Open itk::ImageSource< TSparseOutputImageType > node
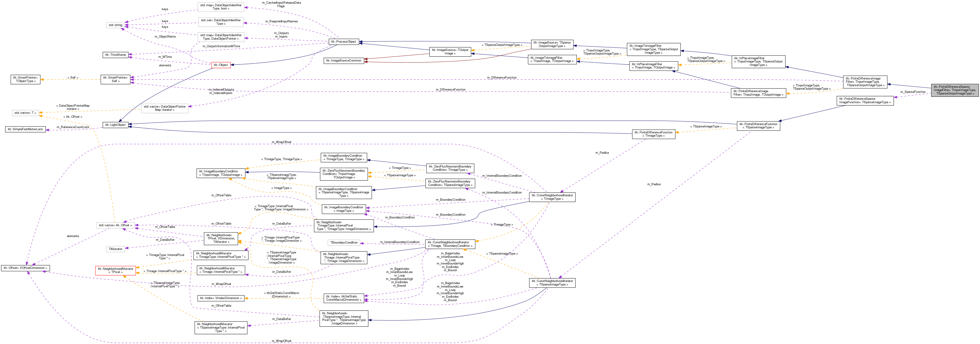 552,44
